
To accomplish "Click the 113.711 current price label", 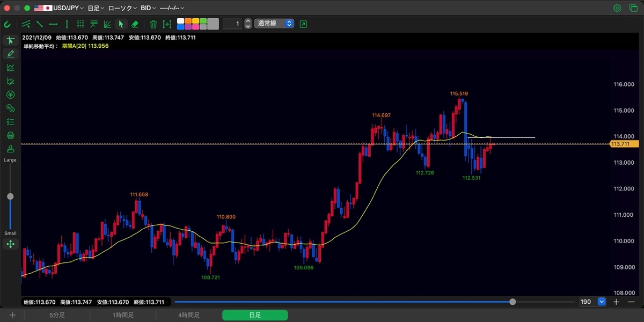I will 624,144.
